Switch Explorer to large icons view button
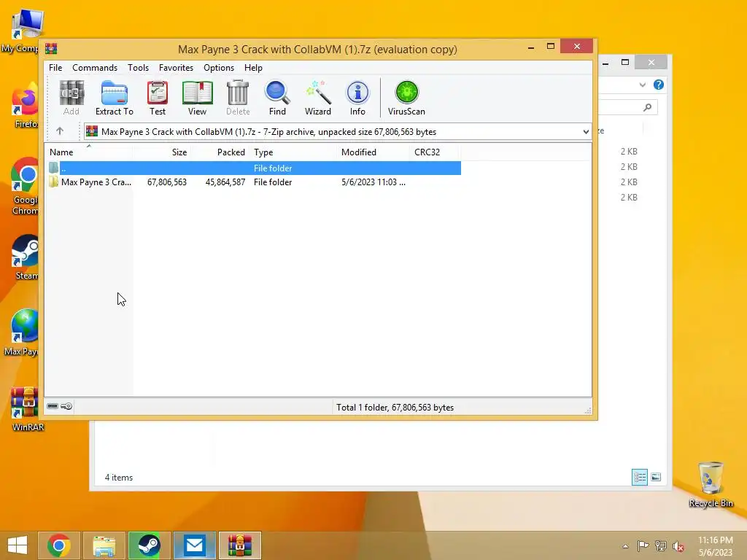The image size is (747, 560). [656, 477]
